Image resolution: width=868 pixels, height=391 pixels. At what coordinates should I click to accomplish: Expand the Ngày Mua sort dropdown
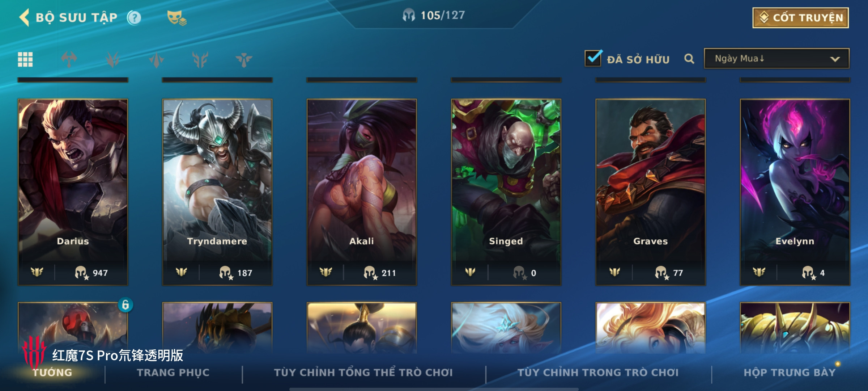[x=776, y=59]
